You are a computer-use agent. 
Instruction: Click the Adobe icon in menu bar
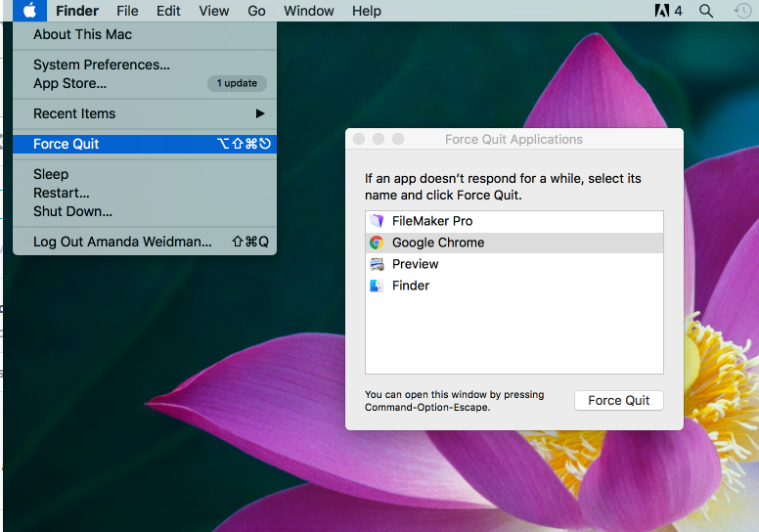(662, 10)
